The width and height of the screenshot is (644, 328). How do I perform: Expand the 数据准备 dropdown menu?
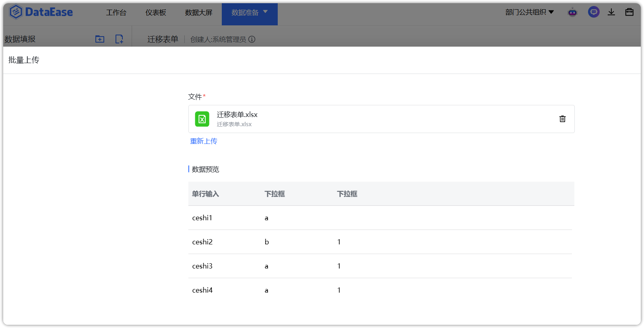[x=250, y=12]
